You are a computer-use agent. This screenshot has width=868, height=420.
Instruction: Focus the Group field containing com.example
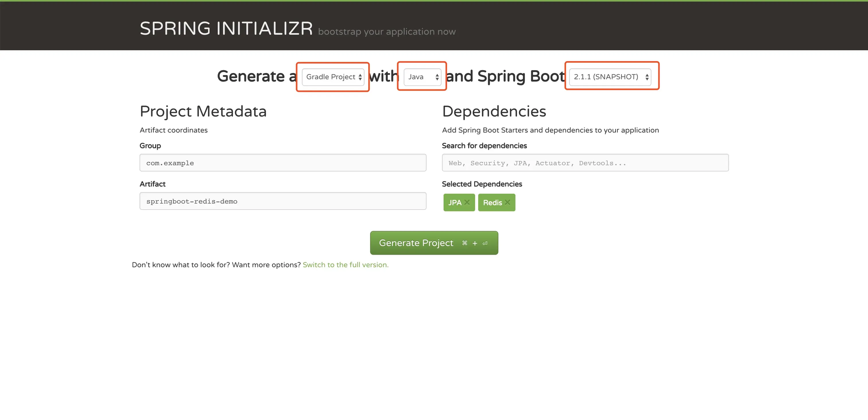[283, 163]
